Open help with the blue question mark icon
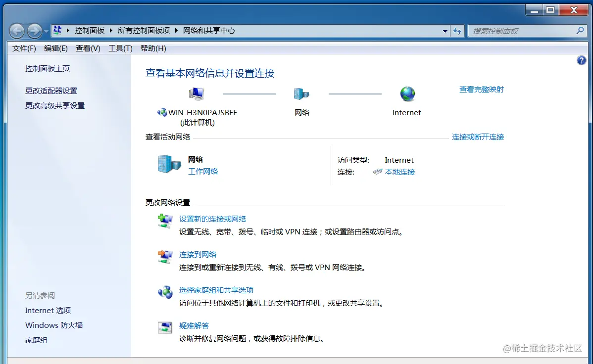This screenshot has width=593, height=364. [581, 60]
